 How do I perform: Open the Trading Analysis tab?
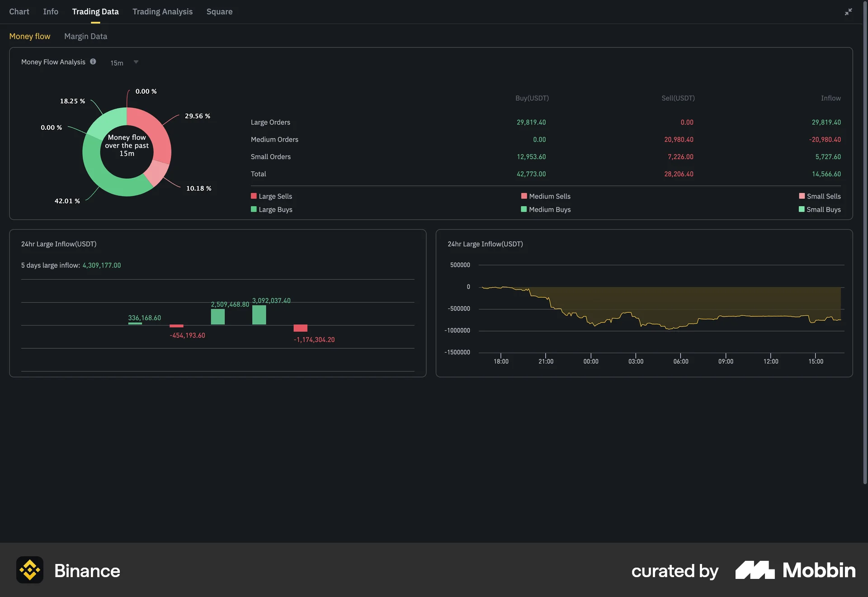click(162, 12)
